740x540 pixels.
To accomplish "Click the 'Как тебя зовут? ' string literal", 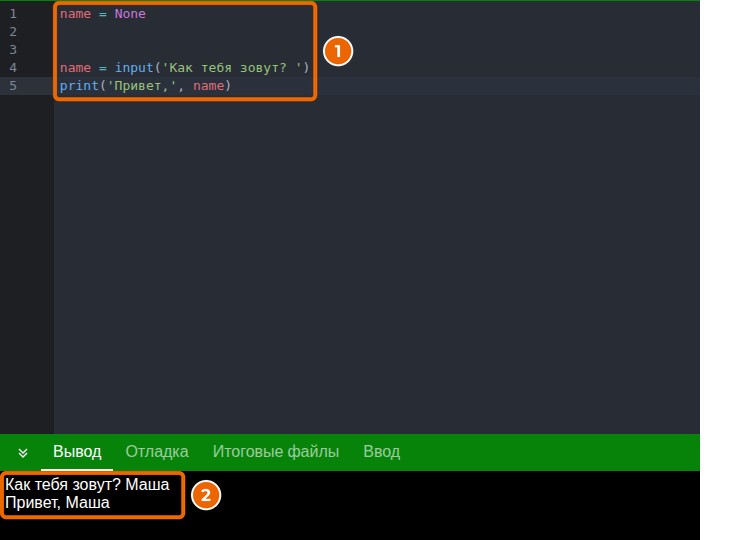I will (x=232, y=68).
